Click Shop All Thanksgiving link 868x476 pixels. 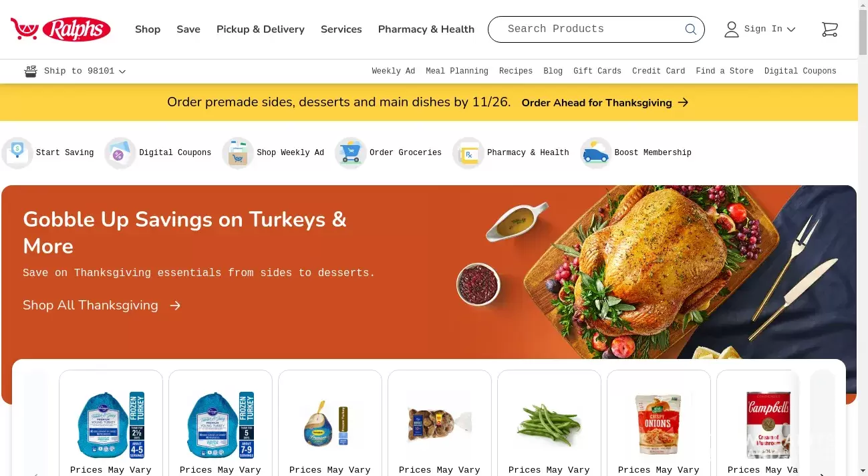tap(102, 306)
